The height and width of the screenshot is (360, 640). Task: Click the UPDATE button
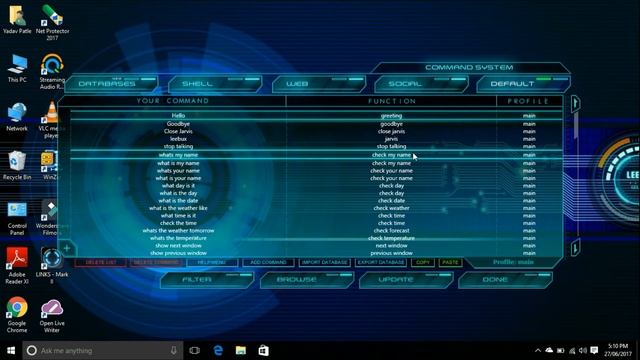406,280
